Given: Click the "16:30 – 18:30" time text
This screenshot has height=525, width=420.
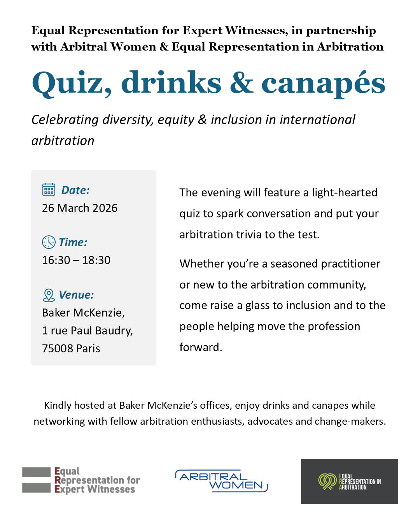Looking at the screenshot, I should click(x=76, y=260).
